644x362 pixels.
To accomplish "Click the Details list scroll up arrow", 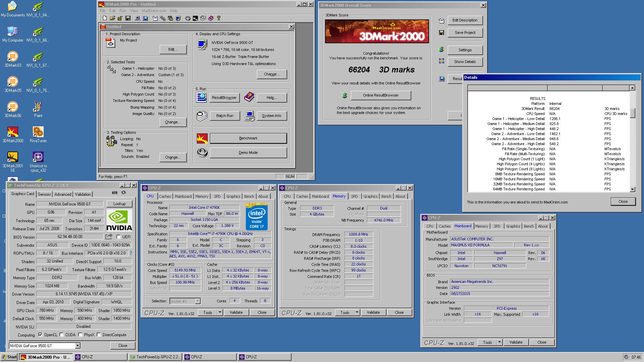I will coord(633,88).
